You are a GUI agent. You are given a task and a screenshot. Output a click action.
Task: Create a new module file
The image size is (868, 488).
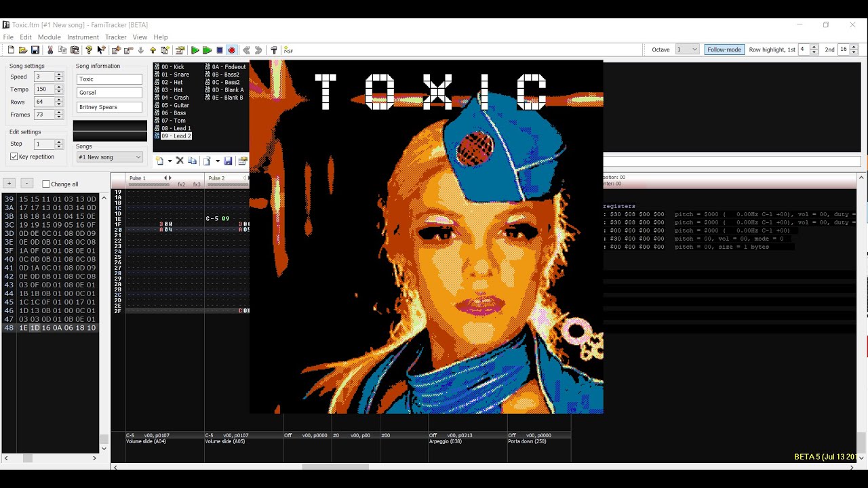(x=11, y=50)
